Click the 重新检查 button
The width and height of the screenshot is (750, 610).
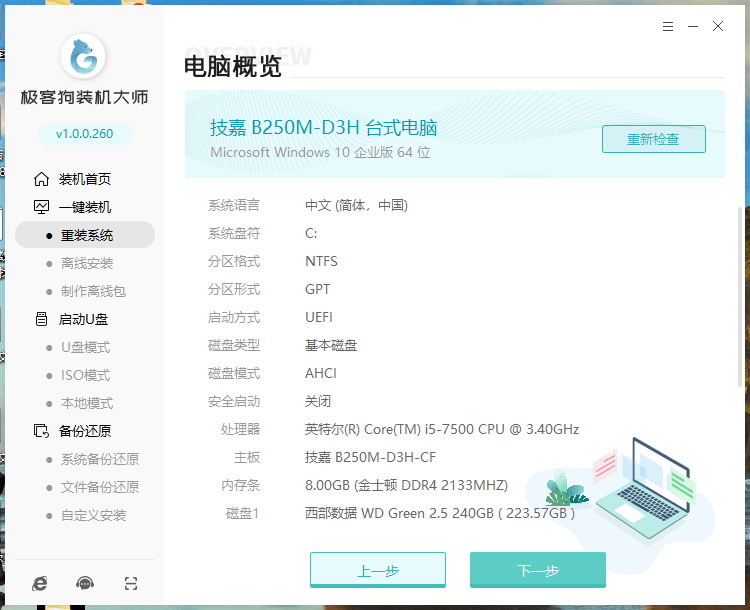[x=653, y=139]
